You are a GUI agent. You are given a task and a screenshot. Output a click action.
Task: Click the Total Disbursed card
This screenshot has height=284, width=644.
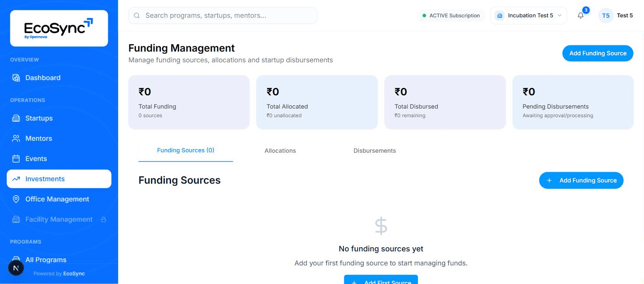tap(445, 102)
